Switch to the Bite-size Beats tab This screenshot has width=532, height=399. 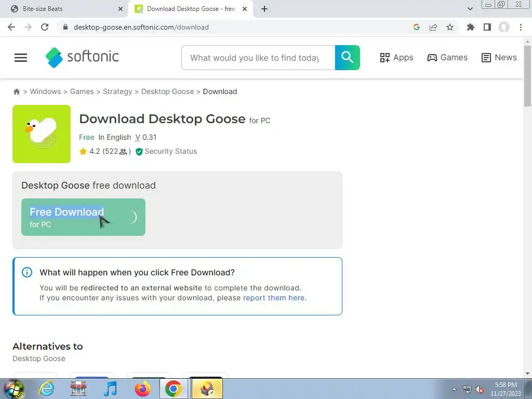click(x=64, y=9)
